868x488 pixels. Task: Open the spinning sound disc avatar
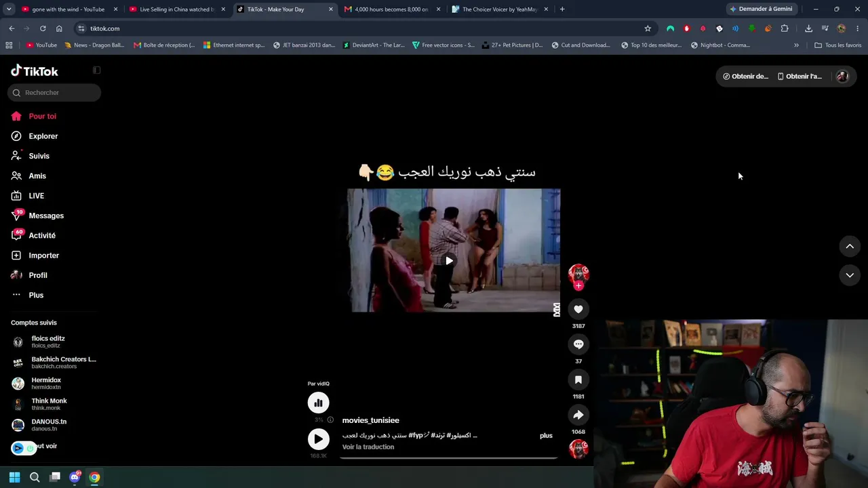coord(578,449)
